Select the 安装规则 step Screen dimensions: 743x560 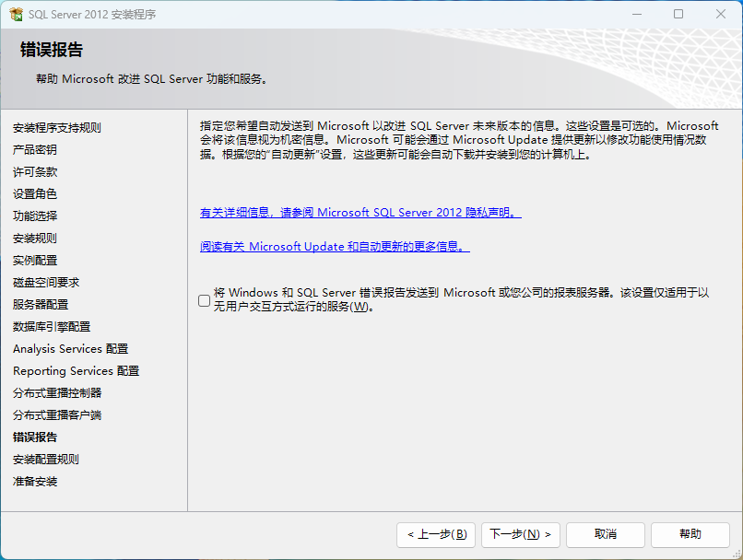pyautogui.click(x=35, y=239)
